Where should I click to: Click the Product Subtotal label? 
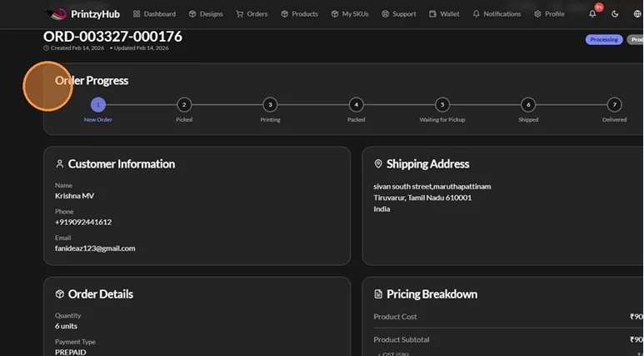point(402,339)
